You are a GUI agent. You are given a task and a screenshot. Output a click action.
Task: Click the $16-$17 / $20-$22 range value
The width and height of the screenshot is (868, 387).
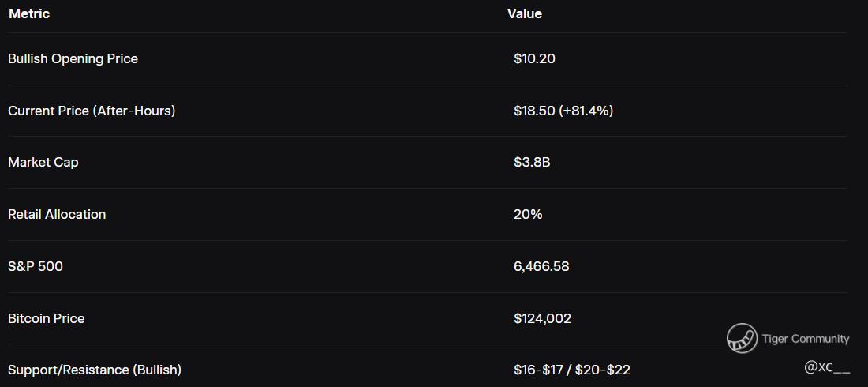(x=571, y=370)
